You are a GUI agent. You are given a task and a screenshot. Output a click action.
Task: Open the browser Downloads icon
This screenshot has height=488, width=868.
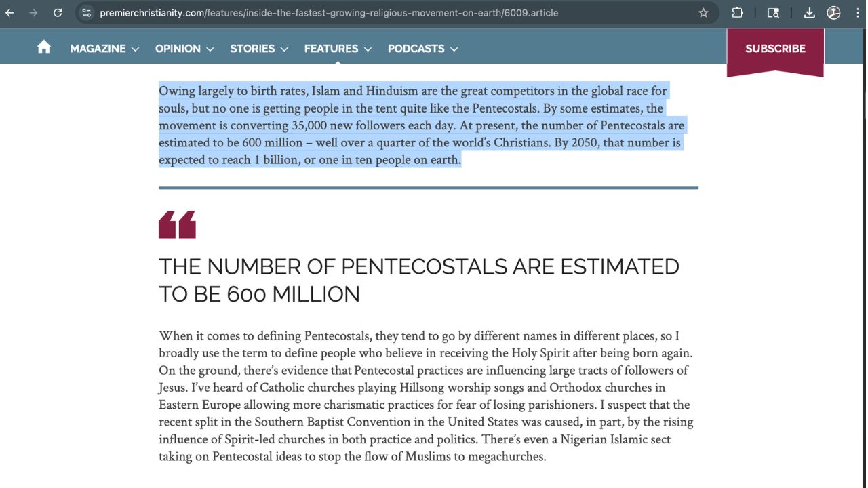[x=809, y=13]
